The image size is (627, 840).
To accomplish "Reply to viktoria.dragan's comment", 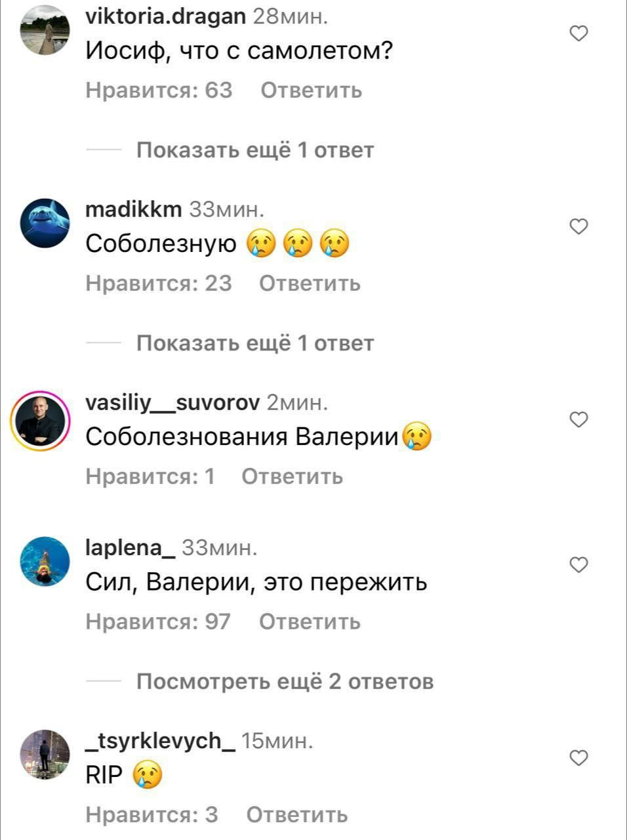I will point(312,90).
